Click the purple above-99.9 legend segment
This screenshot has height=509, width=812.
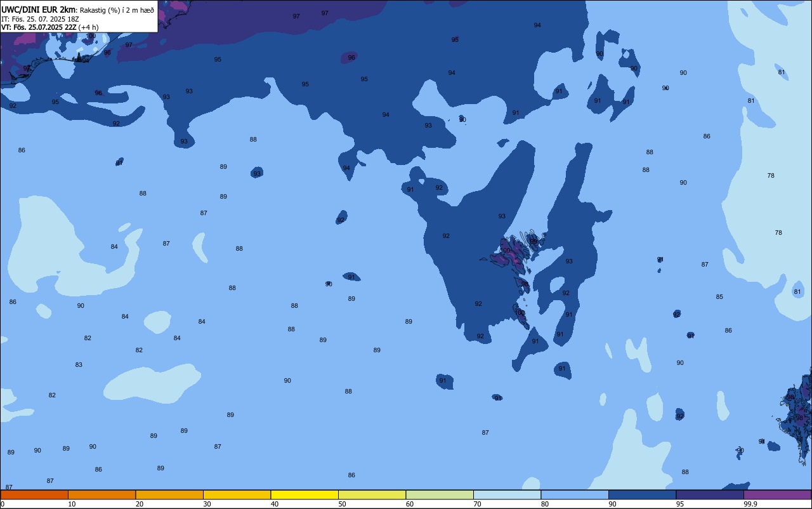(x=777, y=494)
